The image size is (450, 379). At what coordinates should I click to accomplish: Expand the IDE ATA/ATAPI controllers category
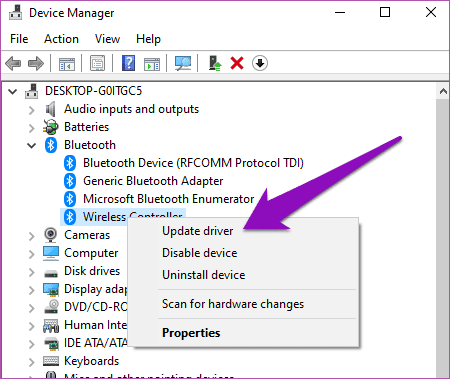pyautogui.click(x=31, y=344)
